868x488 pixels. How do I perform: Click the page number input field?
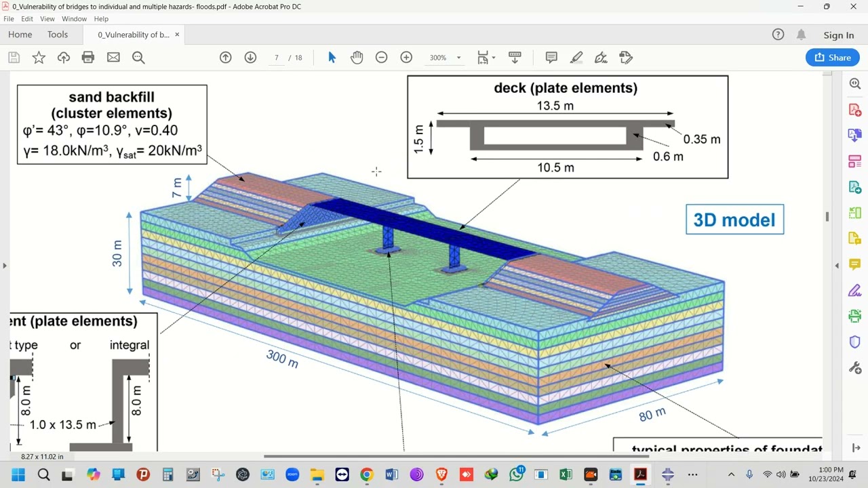277,58
